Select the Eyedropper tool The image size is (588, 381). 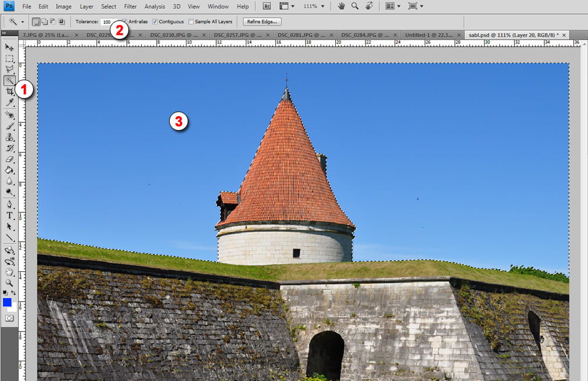(x=9, y=103)
